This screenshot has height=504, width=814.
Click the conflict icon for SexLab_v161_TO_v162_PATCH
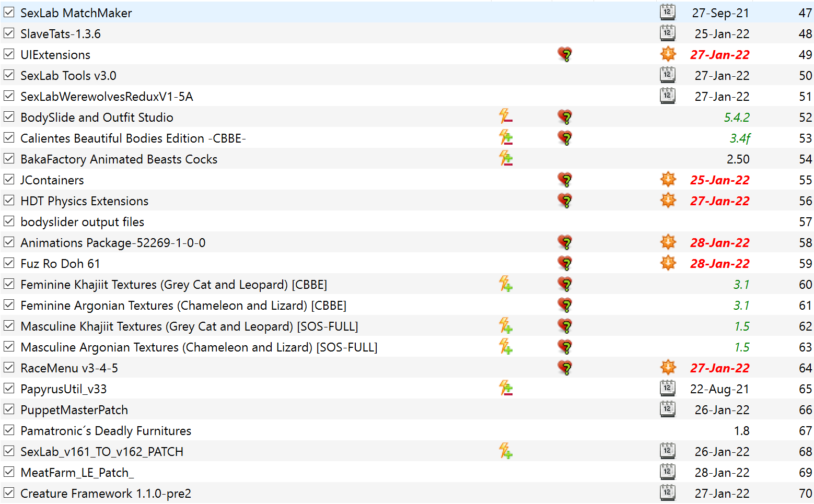505,450
